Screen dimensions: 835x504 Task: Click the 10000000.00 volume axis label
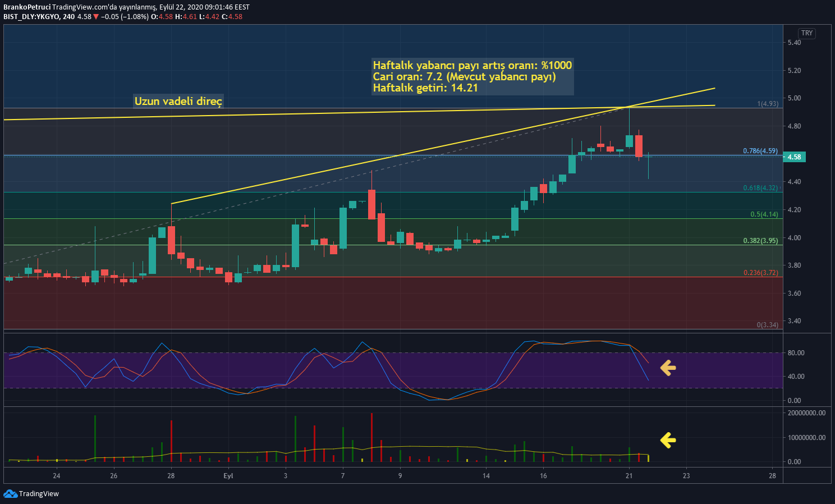coord(806,438)
